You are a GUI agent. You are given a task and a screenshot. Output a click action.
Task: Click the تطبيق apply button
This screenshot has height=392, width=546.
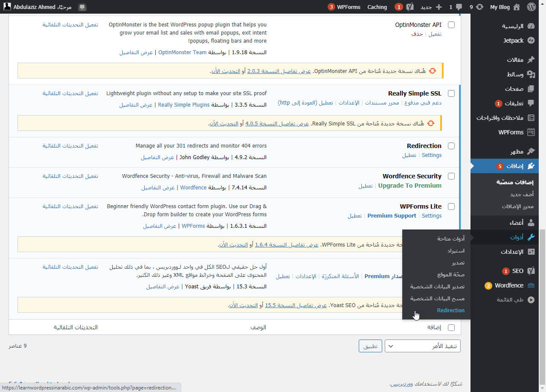tap(370, 346)
